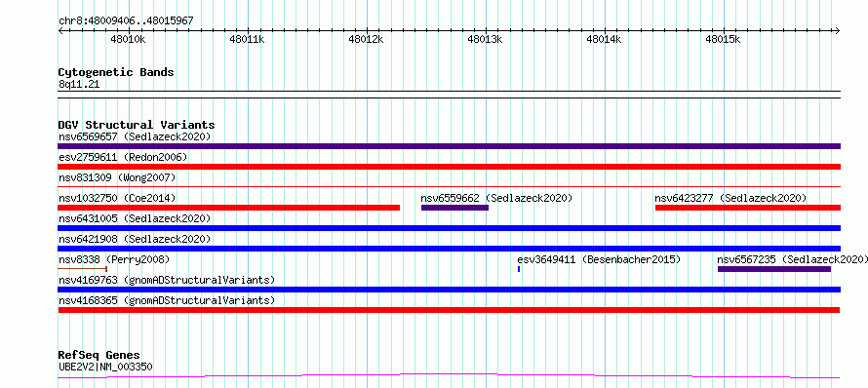Select the dark purple nsv6569657 variant bar

click(x=449, y=146)
